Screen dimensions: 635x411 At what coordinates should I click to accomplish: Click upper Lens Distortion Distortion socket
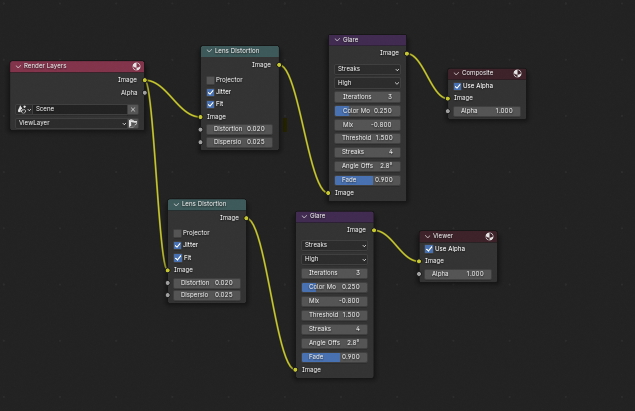pos(200,130)
